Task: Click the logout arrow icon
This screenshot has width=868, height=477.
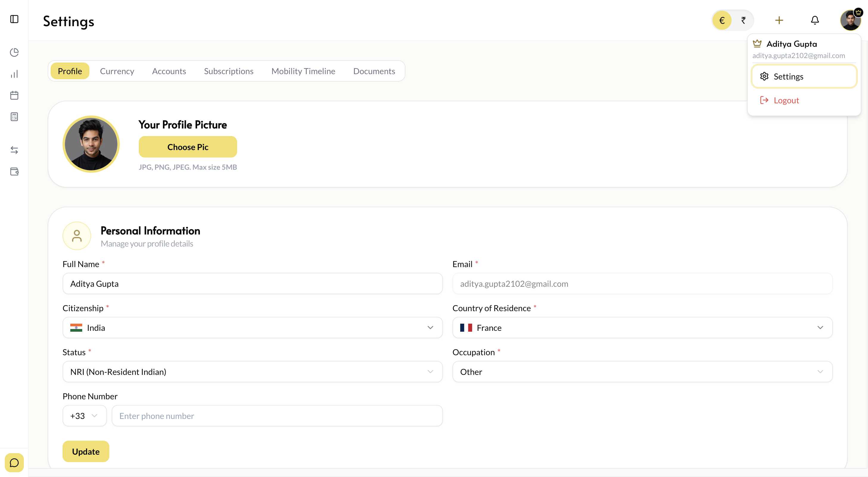Action: pyautogui.click(x=764, y=100)
